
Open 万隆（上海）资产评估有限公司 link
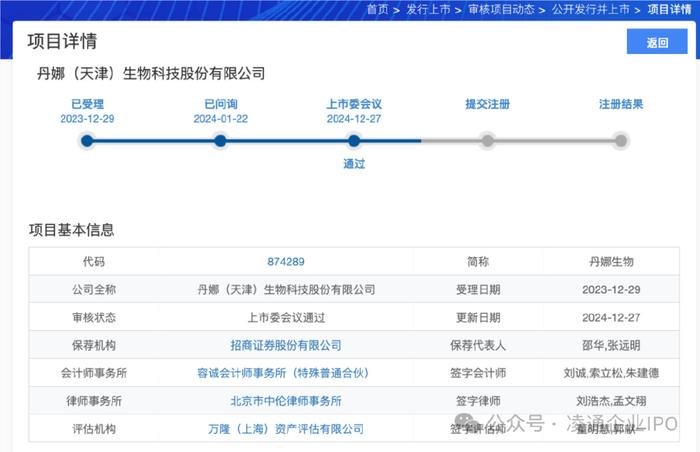286,429
